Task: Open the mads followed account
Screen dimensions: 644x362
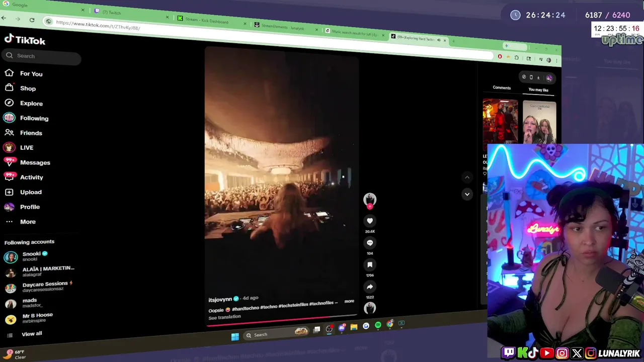Action: pyautogui.click(x=24, y=303)
